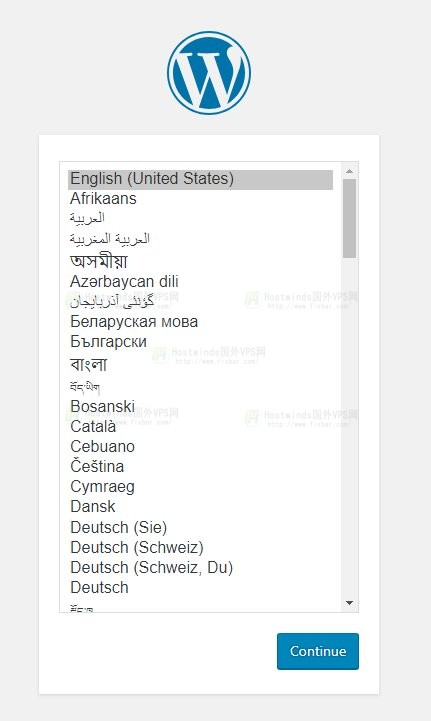Click the scrollbar up arrow

pyautogui.click(x=350, y=171)
